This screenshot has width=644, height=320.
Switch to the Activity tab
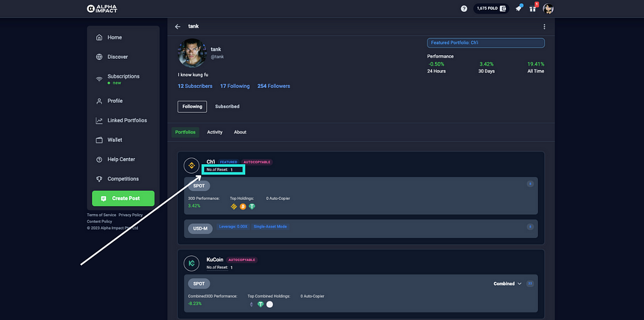[215, 132]
